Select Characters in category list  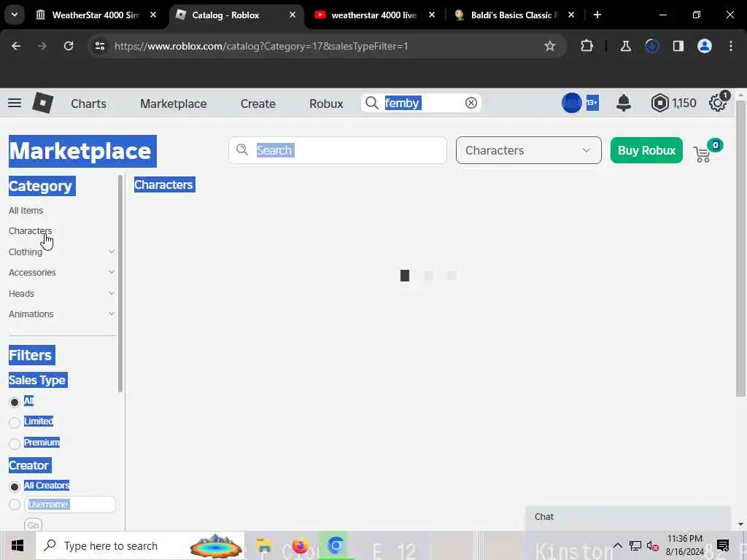coord(30,231)
